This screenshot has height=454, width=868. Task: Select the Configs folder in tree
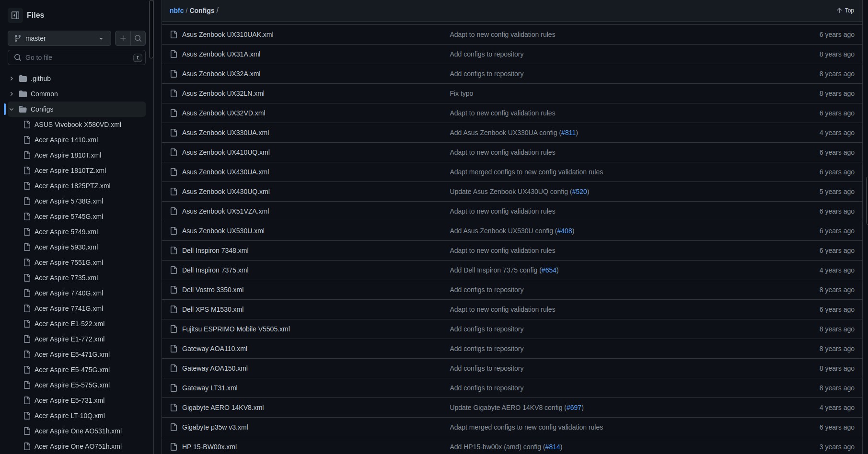click(42, 109)
